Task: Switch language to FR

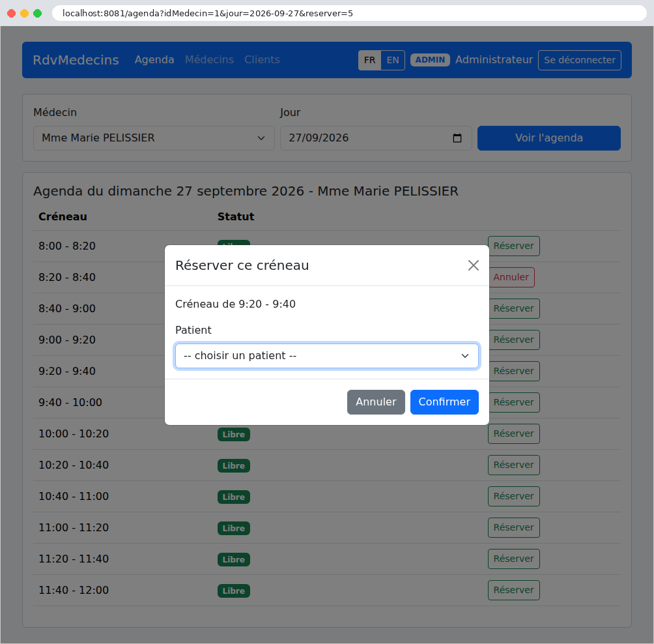Action: [369, 60]
